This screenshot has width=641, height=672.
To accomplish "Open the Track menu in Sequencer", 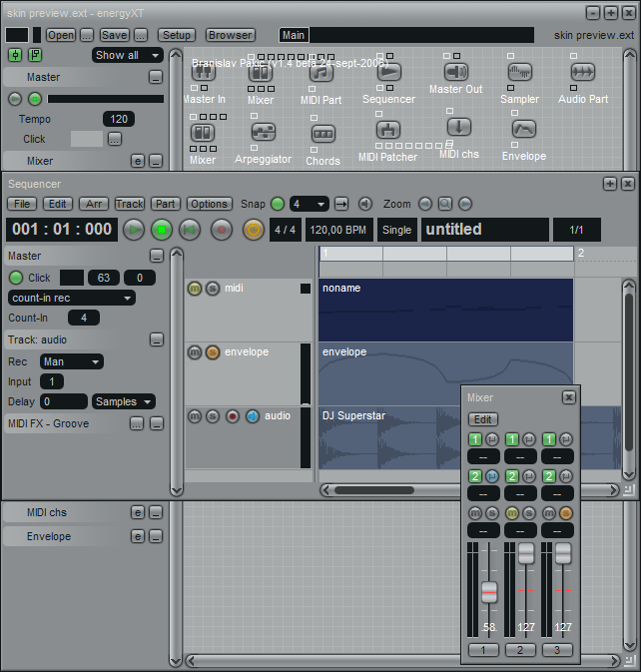I will [130, 204].
